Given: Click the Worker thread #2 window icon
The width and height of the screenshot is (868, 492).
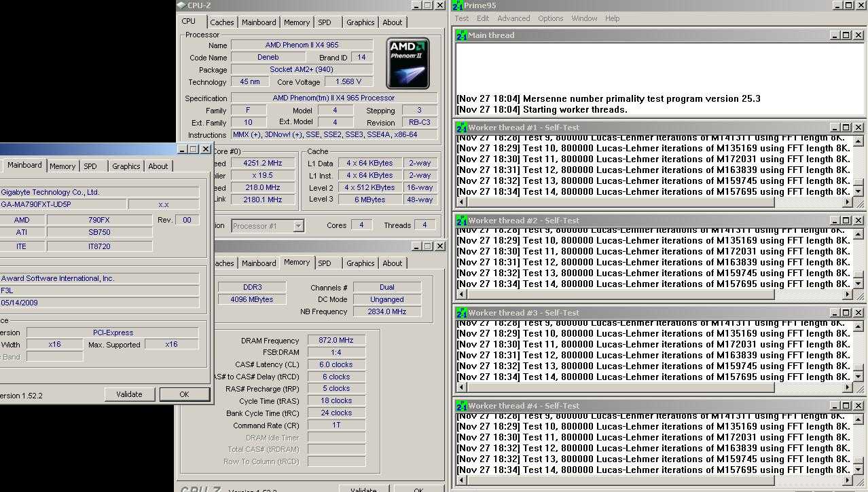Looking at the screenshot, I should 461,220.
